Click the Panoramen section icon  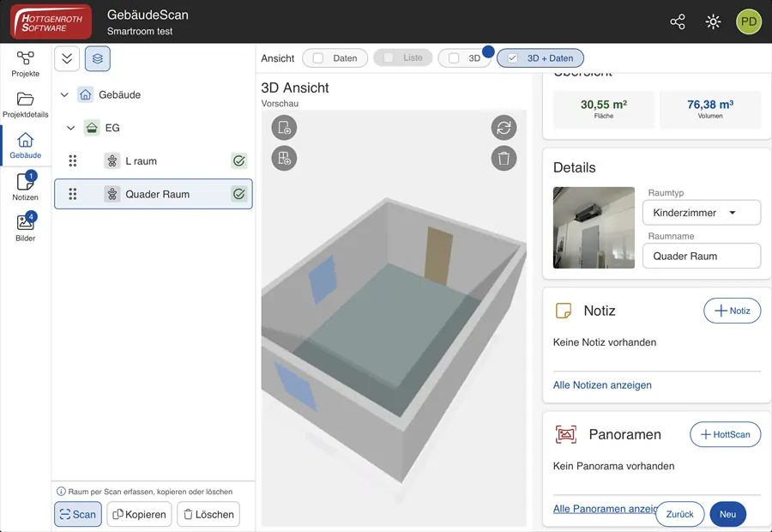[566, 434]
